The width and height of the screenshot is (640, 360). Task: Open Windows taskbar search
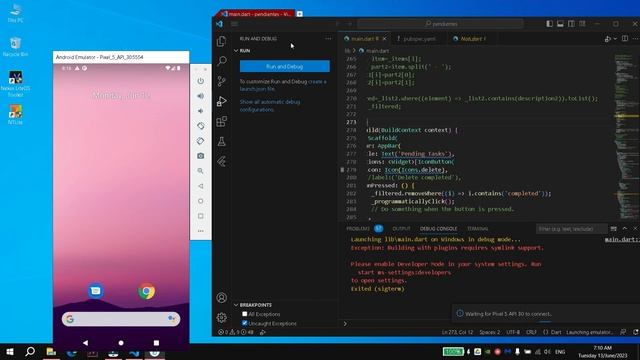pos(30,352)
